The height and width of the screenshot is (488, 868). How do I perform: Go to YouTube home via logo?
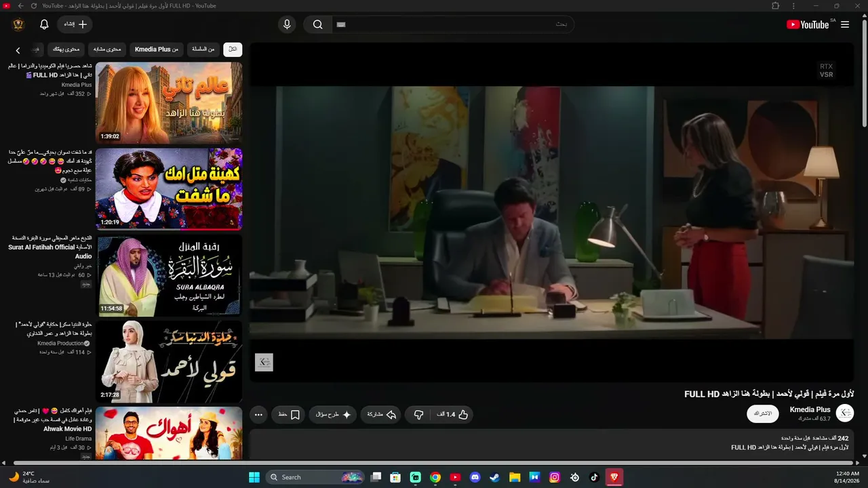click(808, 24)
